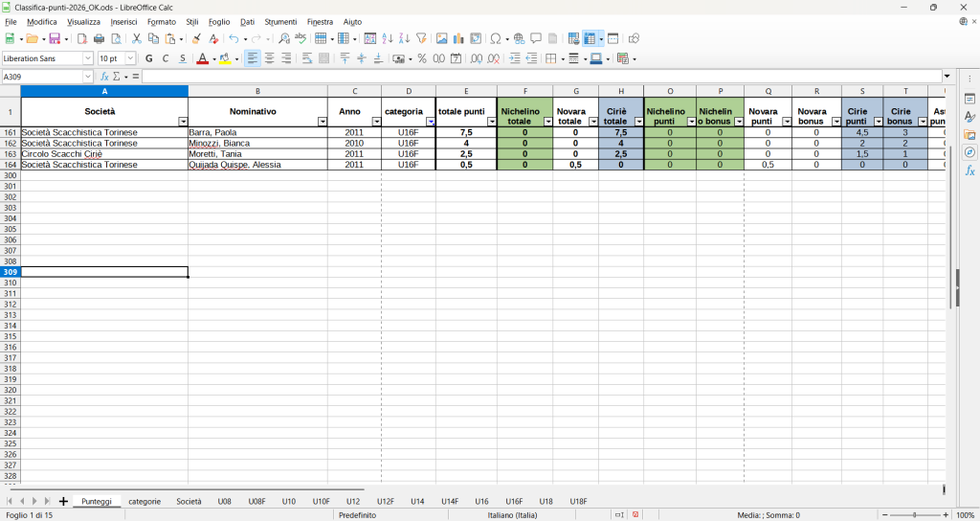
Task: Click the Insert Special Character omega icon
Action: 495,39
